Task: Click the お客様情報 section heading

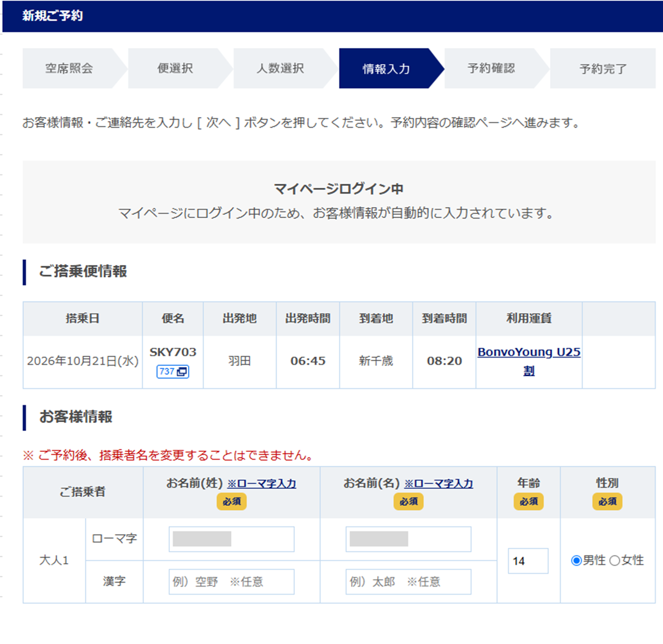Action: 76,417
